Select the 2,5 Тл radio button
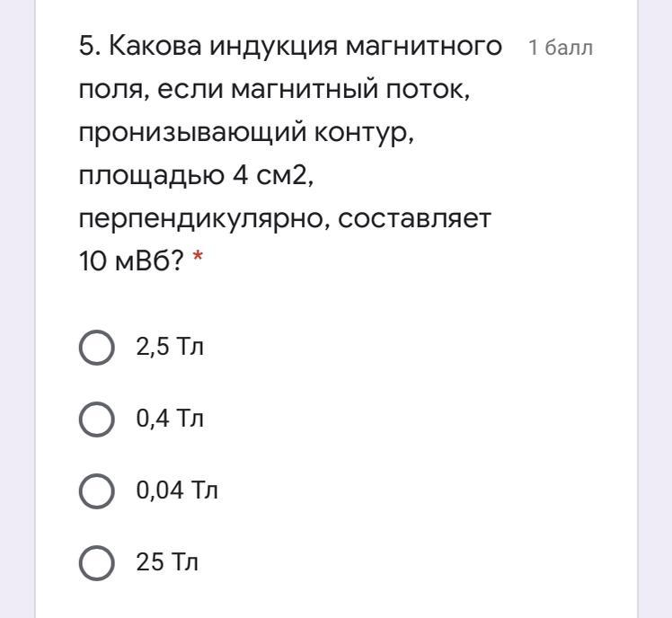This screenshot has height=618, width=672. coord(96,348)
